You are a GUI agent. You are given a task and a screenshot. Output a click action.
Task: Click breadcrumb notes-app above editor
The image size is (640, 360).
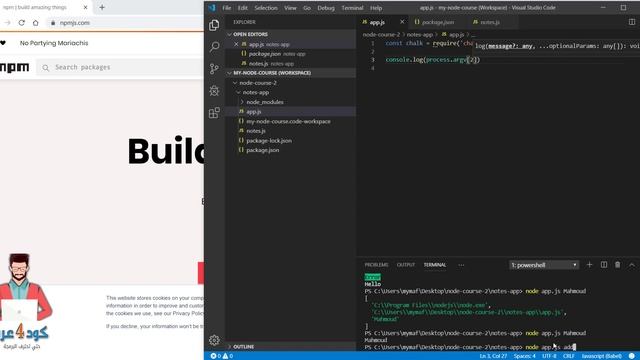pyautogui.click(x=420, y=35)
